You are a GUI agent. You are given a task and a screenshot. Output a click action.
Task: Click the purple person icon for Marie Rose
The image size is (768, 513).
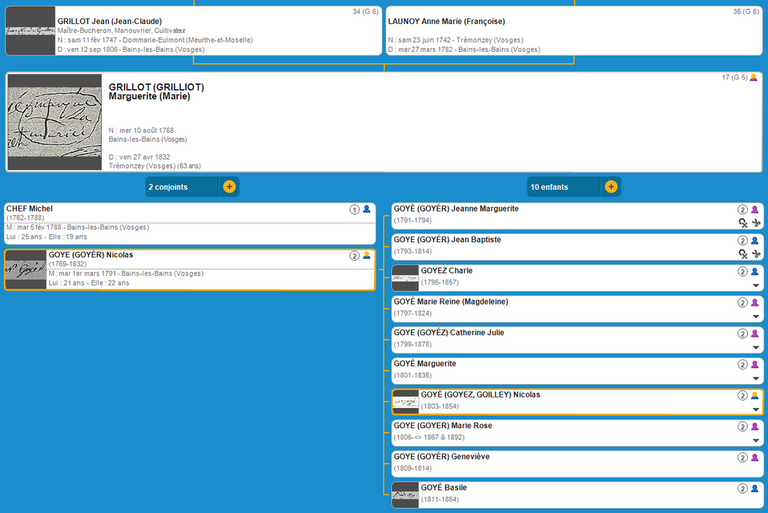point(755,426)
